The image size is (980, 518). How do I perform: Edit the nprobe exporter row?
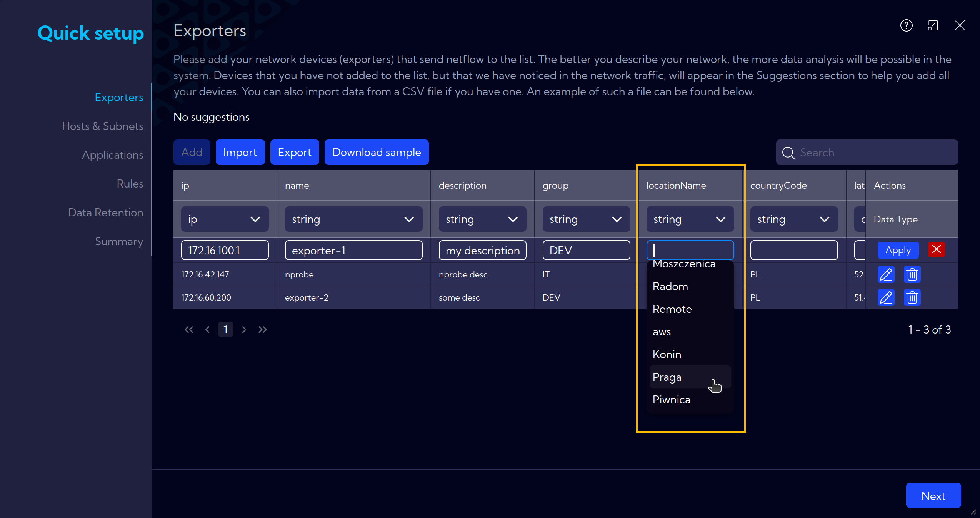[x=886, y=274]
